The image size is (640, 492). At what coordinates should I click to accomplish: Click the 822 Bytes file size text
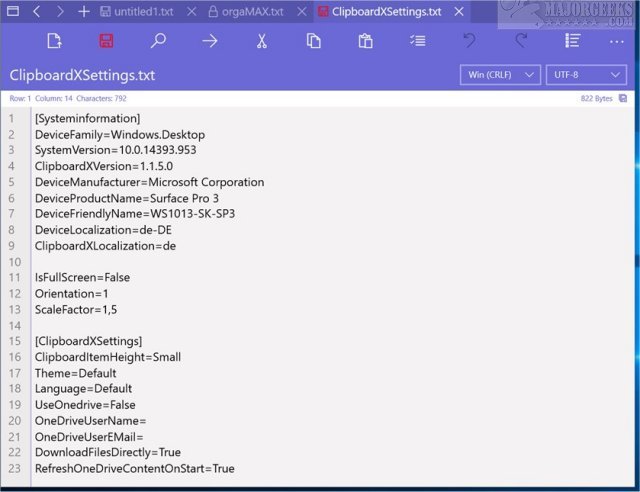click(596, 98)
